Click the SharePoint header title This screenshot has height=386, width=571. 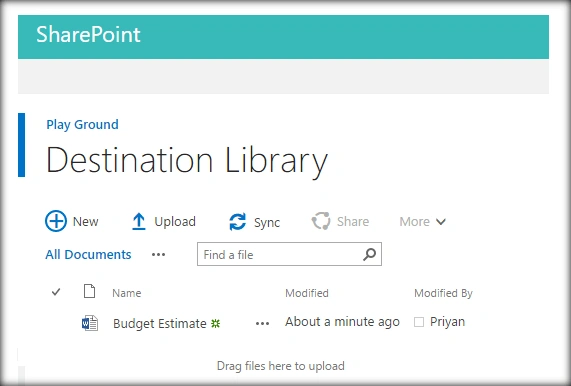point(88,35)
